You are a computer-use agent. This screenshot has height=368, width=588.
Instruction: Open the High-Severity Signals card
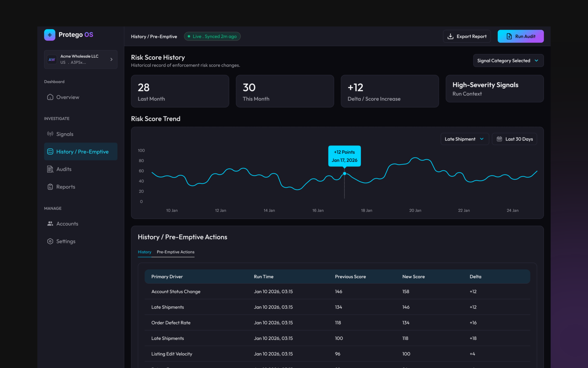[x=495, y=89]
